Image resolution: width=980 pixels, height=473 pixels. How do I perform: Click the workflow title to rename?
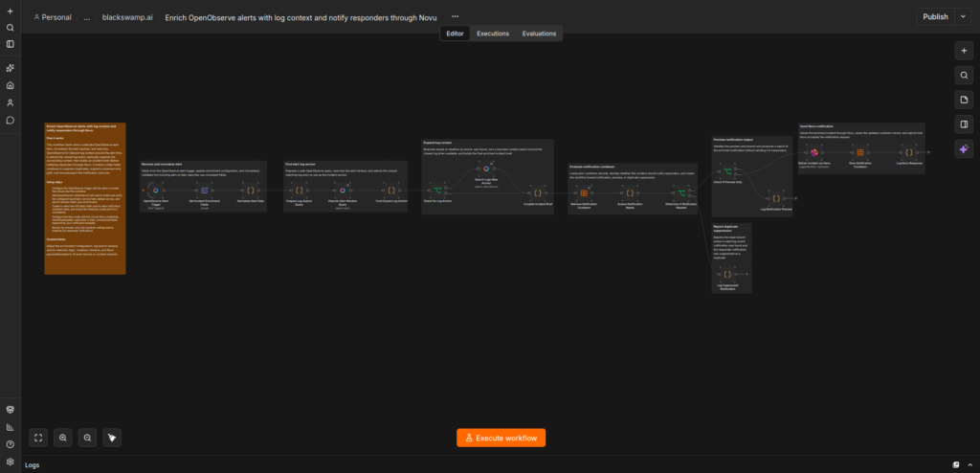(x=301, y=17)
